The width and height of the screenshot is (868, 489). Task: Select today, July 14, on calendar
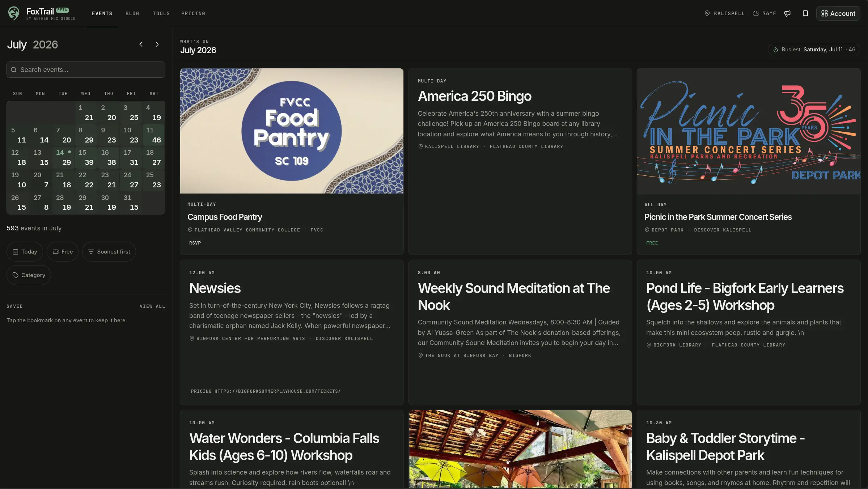(63, 157)
